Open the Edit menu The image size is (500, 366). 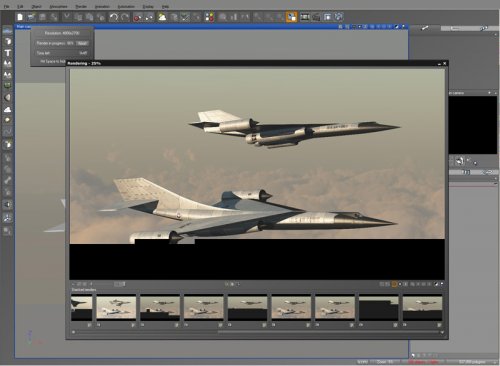(20, 6)
